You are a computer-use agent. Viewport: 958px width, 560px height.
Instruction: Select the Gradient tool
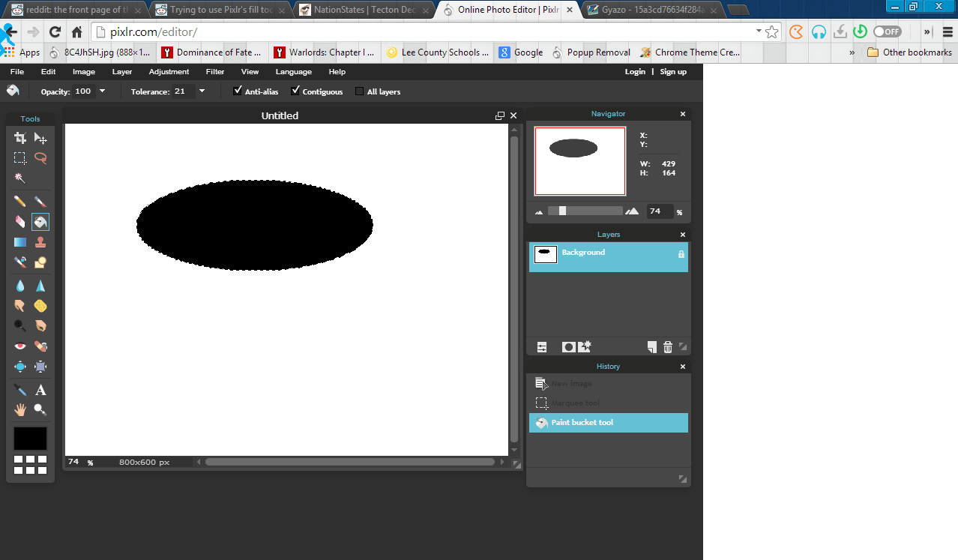19,241
